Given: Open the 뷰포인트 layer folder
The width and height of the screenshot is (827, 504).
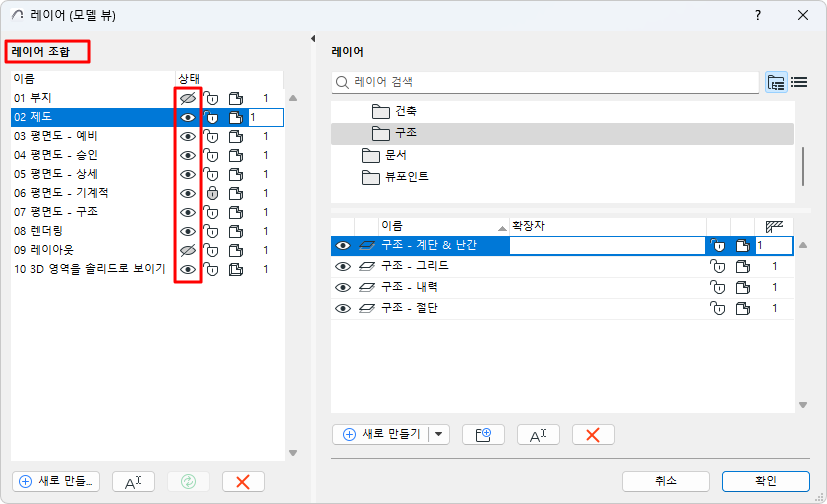Looking at the screenshot, I should [396, 177].
